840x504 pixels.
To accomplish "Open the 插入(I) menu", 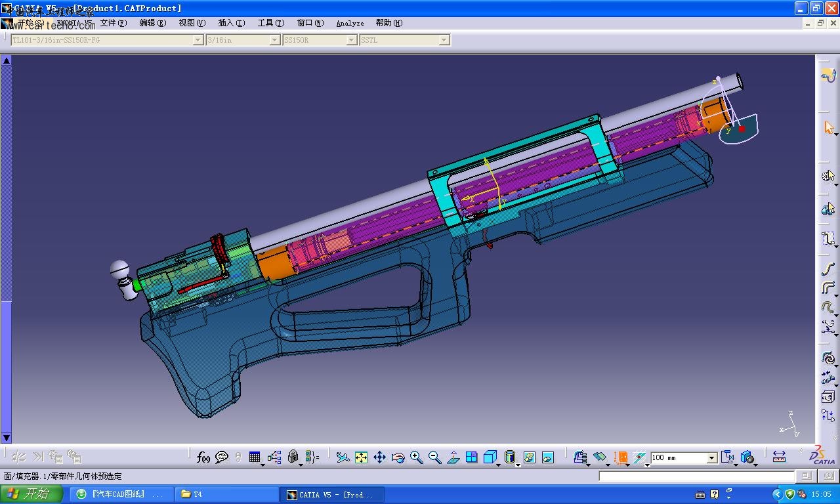I will click(231, 23).
